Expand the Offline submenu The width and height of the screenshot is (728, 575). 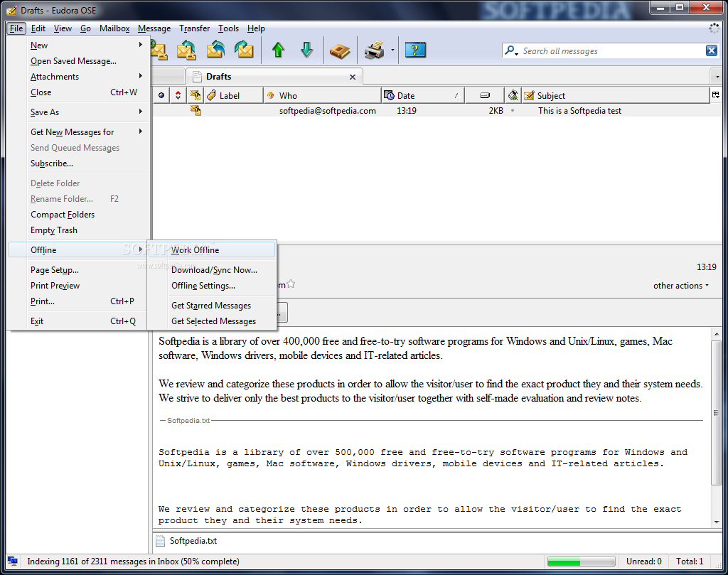(78, 250)
